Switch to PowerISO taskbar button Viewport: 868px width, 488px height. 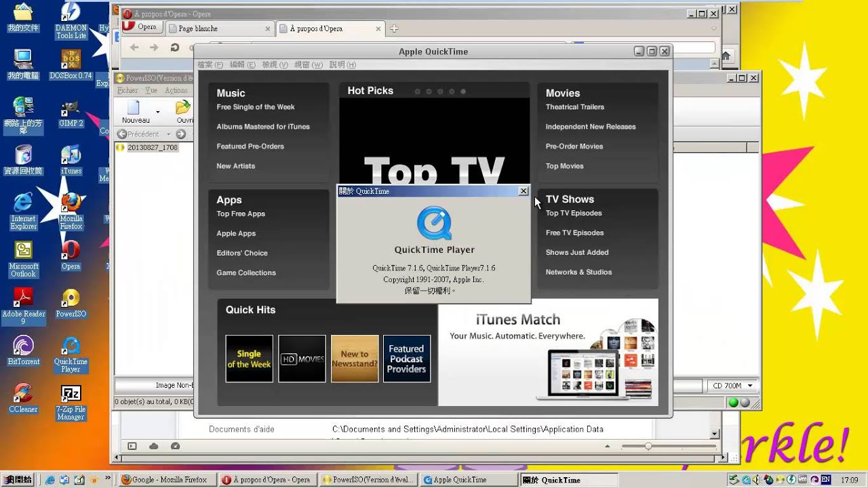(x=368, y=480)
